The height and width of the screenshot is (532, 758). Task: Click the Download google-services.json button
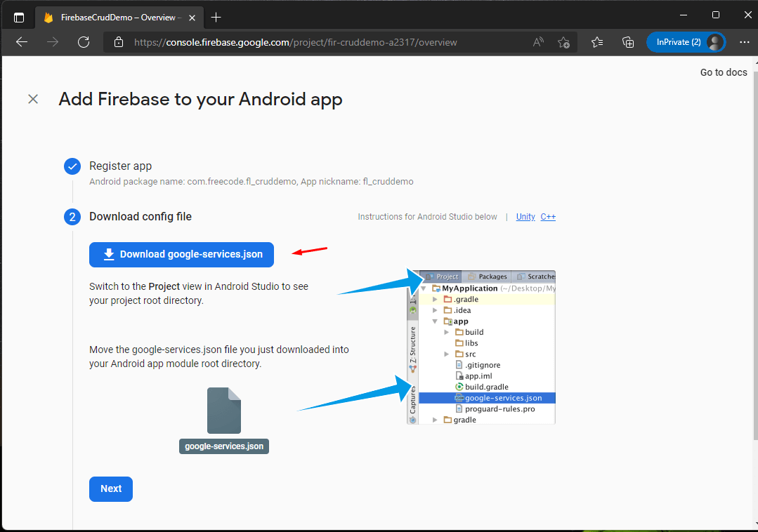click(181, 255)
